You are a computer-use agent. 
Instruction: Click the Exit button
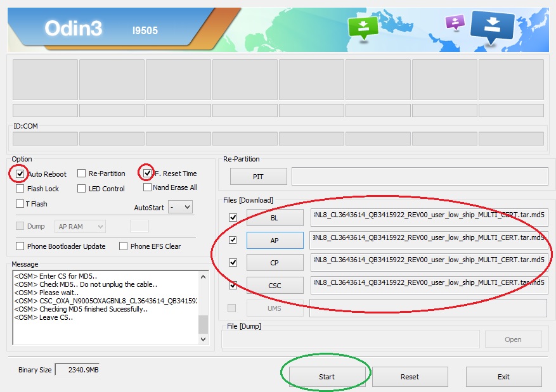(504, 377)
